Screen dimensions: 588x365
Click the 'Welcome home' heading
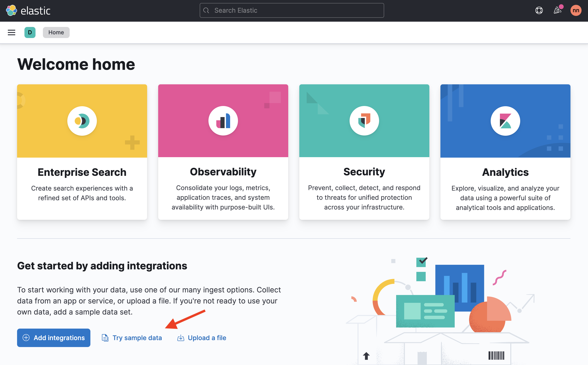pyautogui.click(x=76, y=64)
